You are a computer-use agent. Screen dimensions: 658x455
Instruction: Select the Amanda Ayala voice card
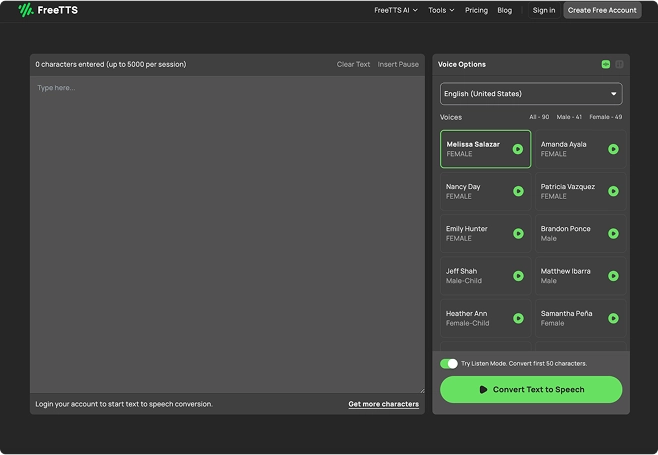pyautogui.click(x=580, y=149)
